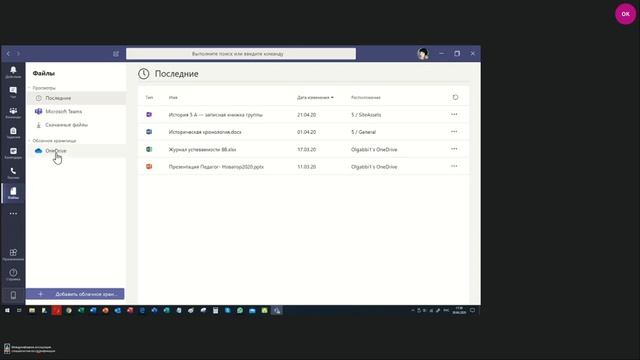The height and width of the screenshot is (360, 640).
Task: Open the Chat section in Teams sidebar
Action: [13, 92]
